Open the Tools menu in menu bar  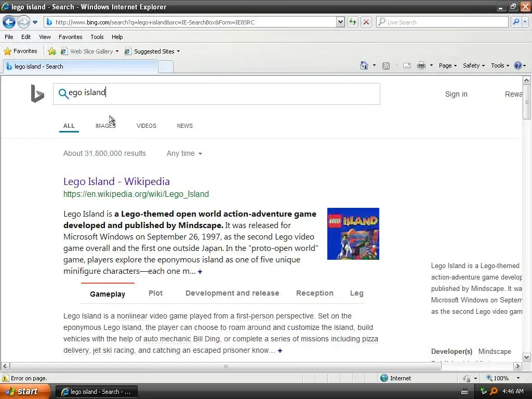97,37
